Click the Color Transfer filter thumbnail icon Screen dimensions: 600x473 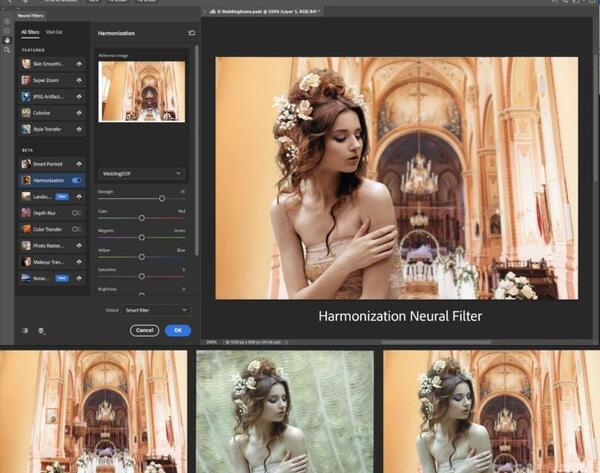pyautogui.click(x=26, y=229)
